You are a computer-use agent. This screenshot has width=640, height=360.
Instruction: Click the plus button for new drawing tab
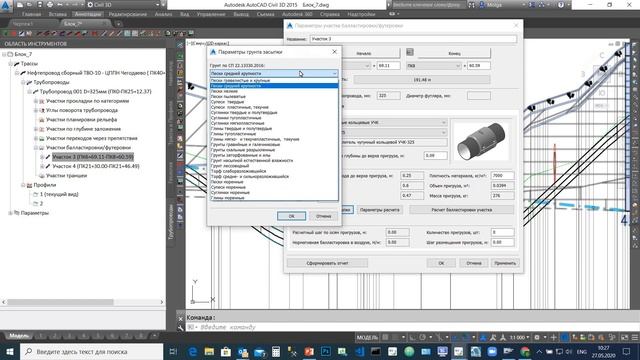[118, 24]
